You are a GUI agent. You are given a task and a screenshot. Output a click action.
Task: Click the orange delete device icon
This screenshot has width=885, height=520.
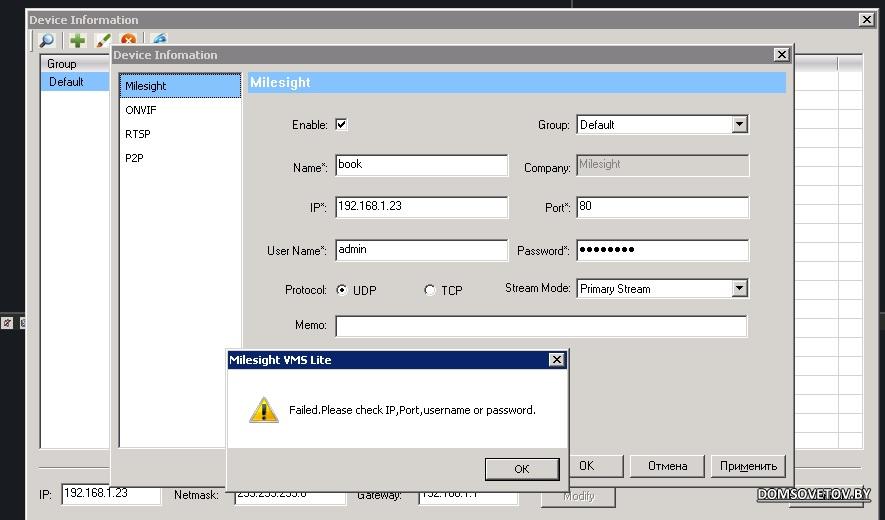pyautogui.click(x=129, y=39)
